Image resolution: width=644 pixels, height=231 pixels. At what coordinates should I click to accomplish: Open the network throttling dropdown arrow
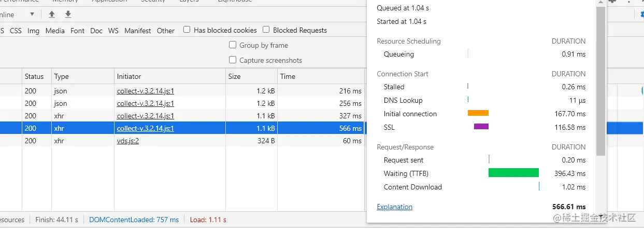(x=33, y=15)
